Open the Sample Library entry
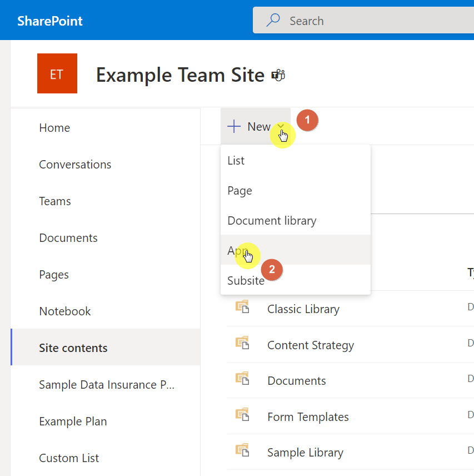474x476 pixels. coord(305,452)
